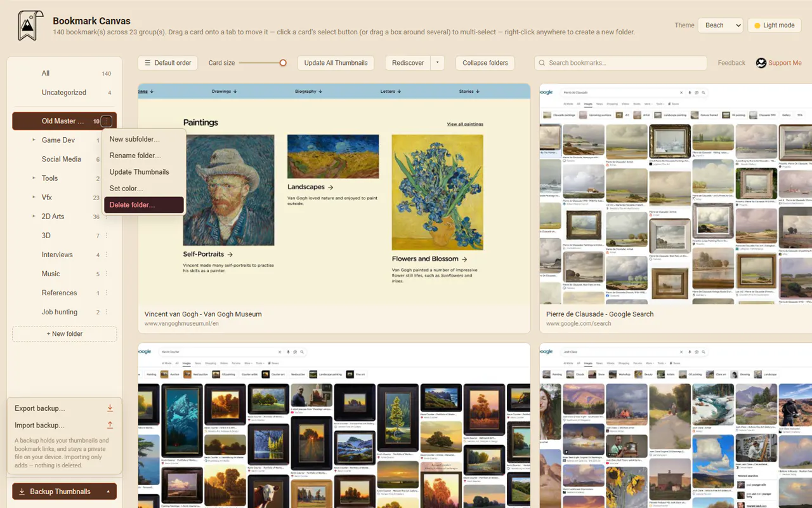The height and width of the screenshot is (508, 812).
Task: Open the three-dot menu for References folder
Action: point(107,293)
